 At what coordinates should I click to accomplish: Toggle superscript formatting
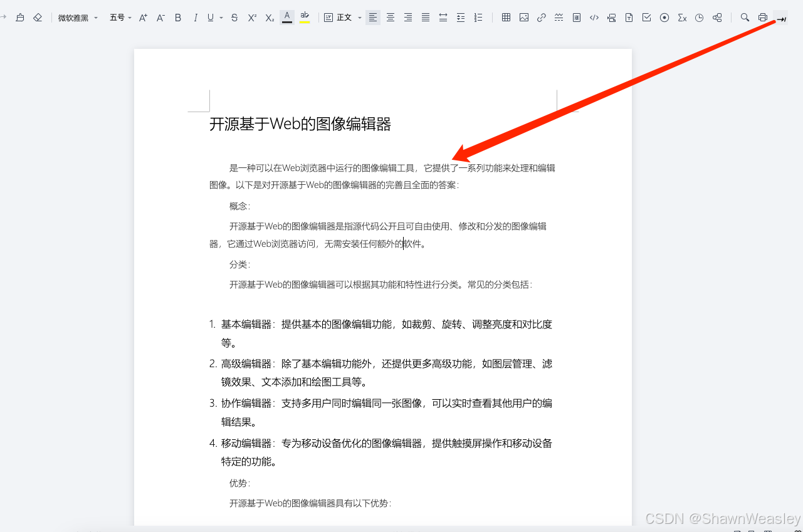point(252,18)
